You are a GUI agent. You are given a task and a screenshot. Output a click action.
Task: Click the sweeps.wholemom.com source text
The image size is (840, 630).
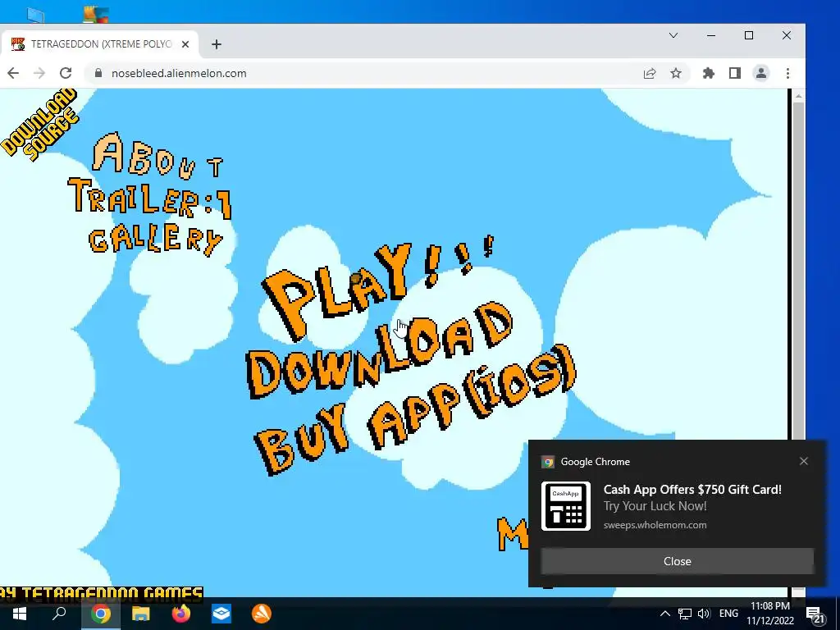click(x=655, y=525)
